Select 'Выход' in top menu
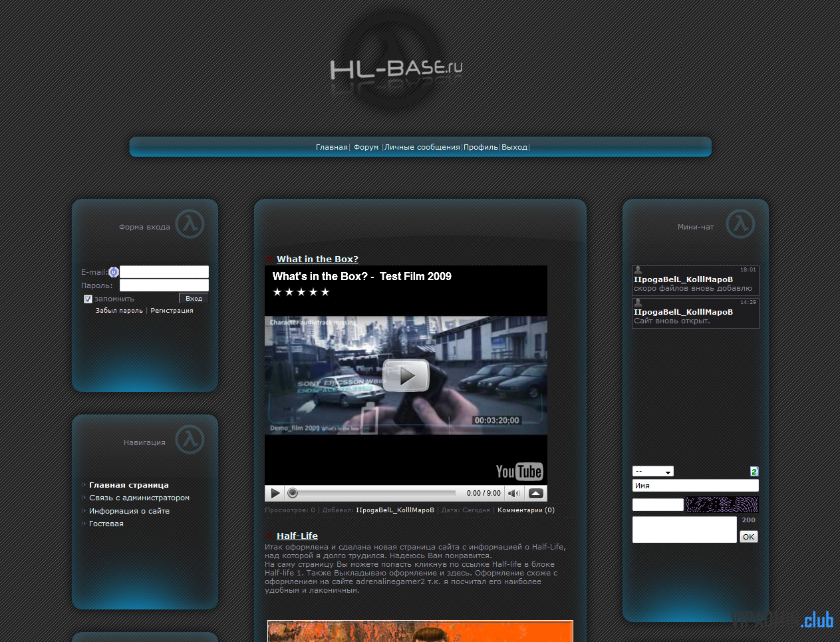840x642 pixels. pyautogui.click(x=514, y=147)
